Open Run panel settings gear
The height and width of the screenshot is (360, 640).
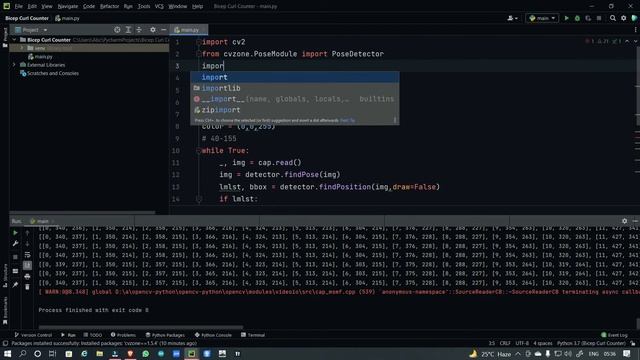click(x=624, y=221)
